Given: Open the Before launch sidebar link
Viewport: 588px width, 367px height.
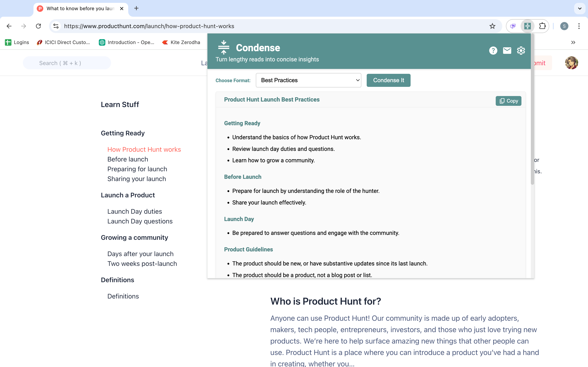Looking at the screenshot, I should point(128,159).
